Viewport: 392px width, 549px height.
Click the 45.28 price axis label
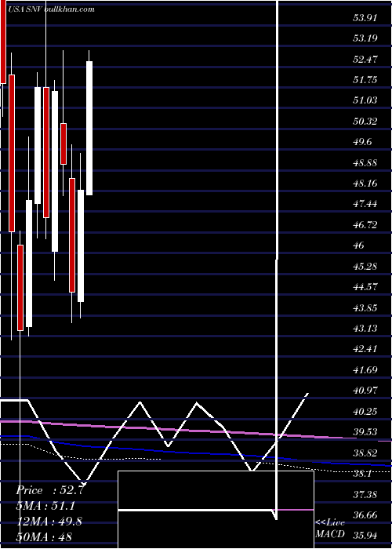point(365,267)
